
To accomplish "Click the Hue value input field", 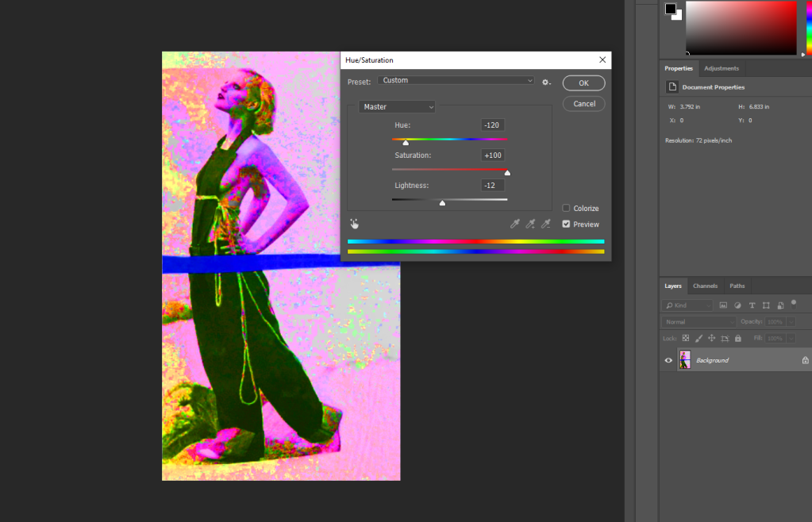I will 492,125.
